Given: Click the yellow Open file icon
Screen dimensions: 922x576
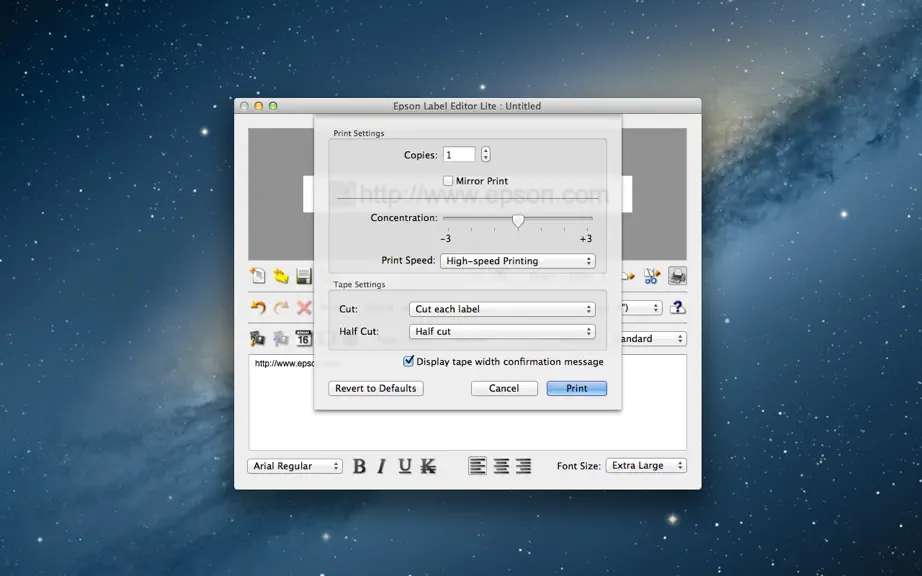Looking at the screenshot, I should tap(281, 276).
